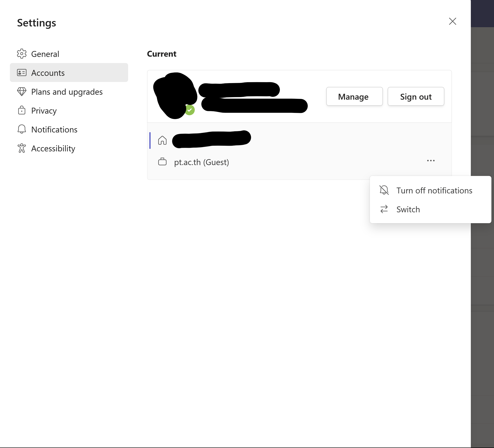Viewport: 494px width, 448px height.
Task: Click the diamond icon for Plans and upgrades
Action: (x=22, y=92)
